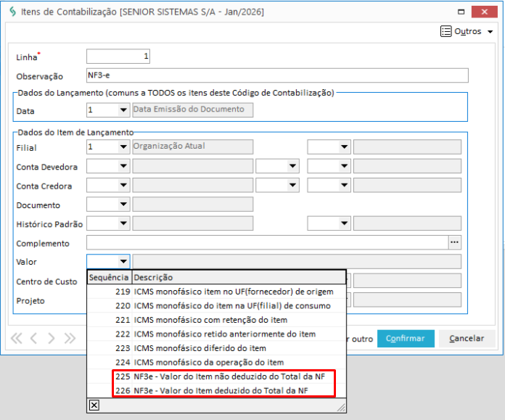Close the Itens de Contabilização window
Viewport: 505px width, 420px height.
click(485, 12)
